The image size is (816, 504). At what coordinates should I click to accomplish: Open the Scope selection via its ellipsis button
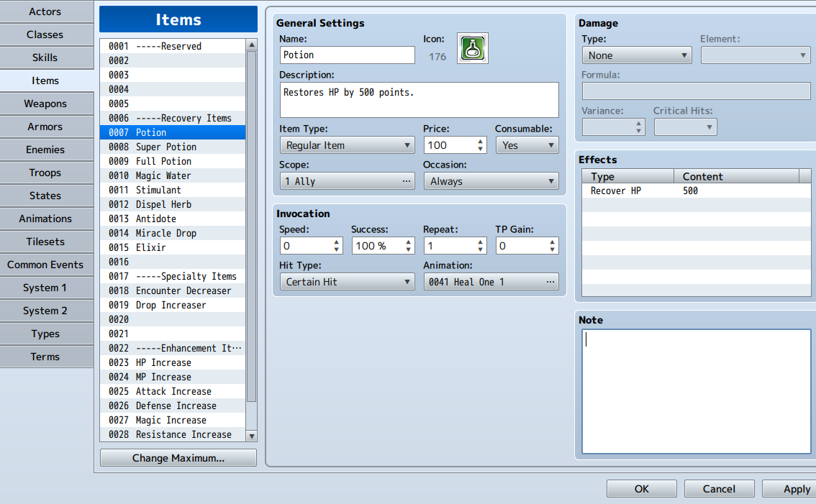(x=407, y=181)
